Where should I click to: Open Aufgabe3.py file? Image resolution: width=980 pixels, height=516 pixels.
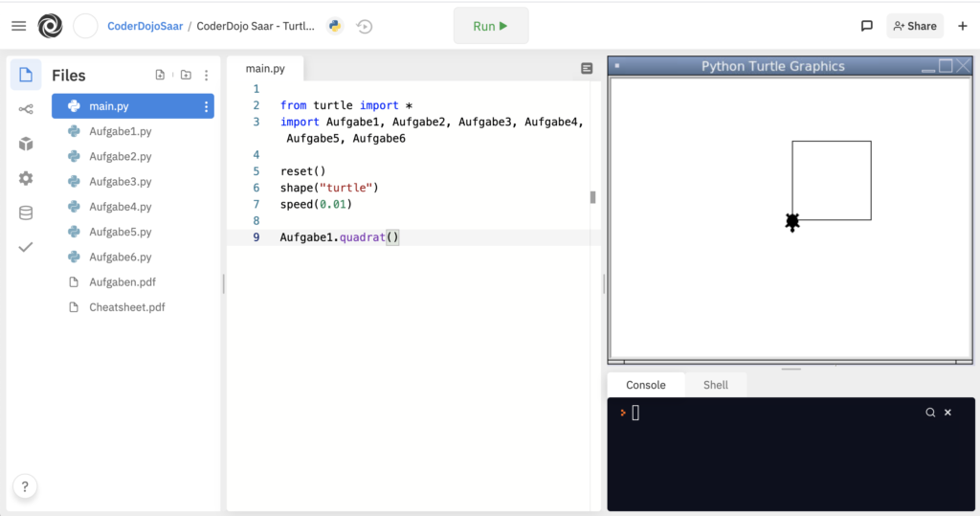pyautogui.click(x=120, y=181)
